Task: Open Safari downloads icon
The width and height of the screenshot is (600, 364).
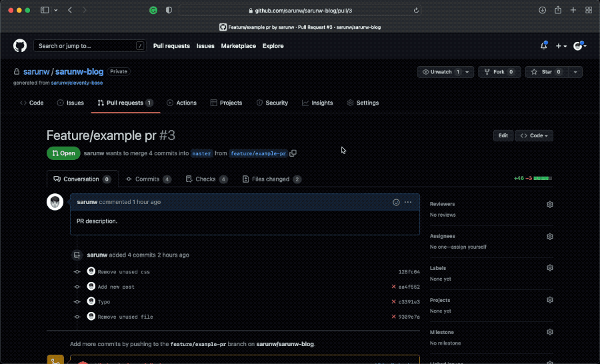Action: click(x=542, y=11)
